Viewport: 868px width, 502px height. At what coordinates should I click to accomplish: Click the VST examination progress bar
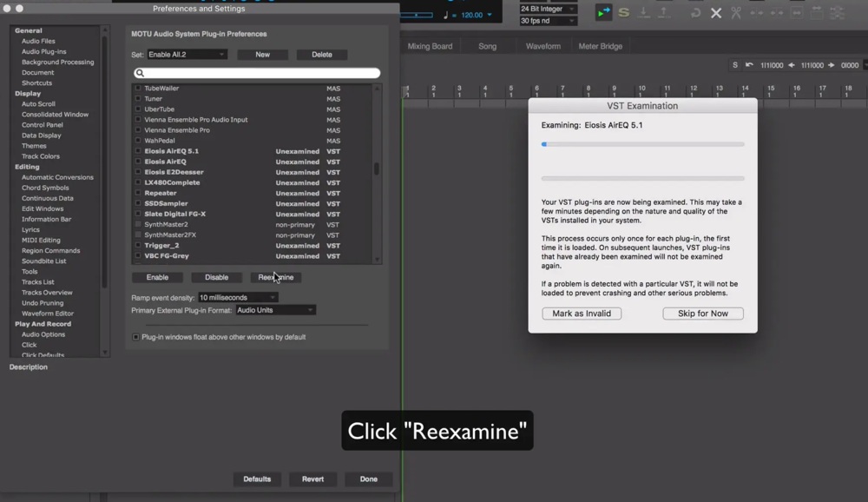point(642,144)
